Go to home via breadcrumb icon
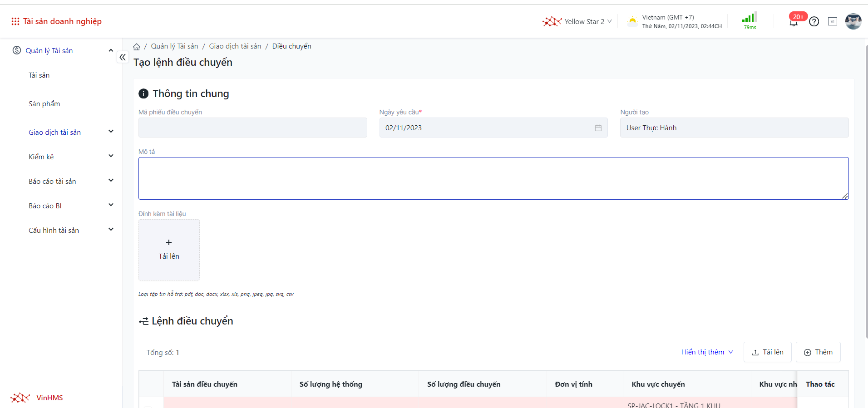The height and width of the screenshot is (408, 868). 137,47
